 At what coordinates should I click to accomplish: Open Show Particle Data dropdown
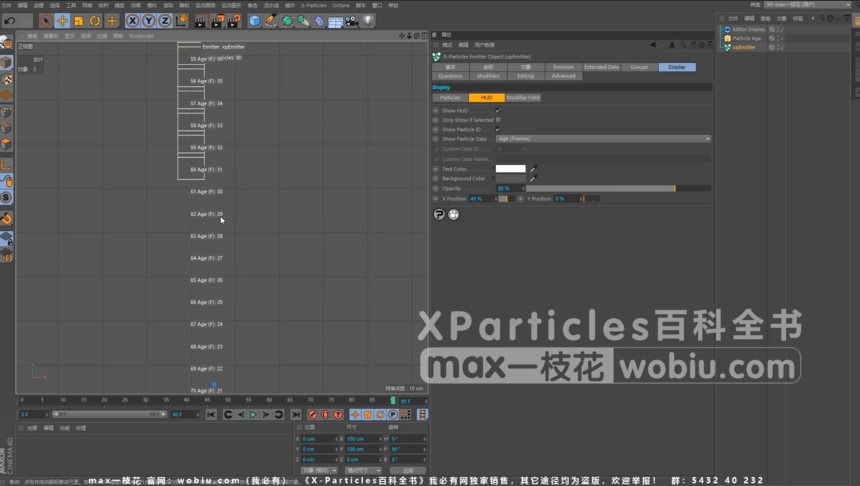[603, 139]
